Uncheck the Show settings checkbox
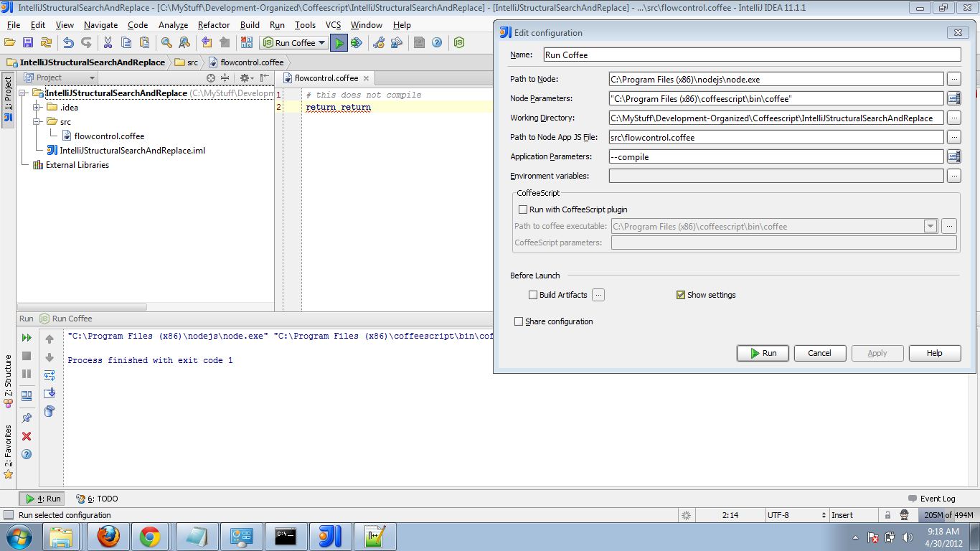The width and height of the screenshot is (980, 551). tap(681, 295)
